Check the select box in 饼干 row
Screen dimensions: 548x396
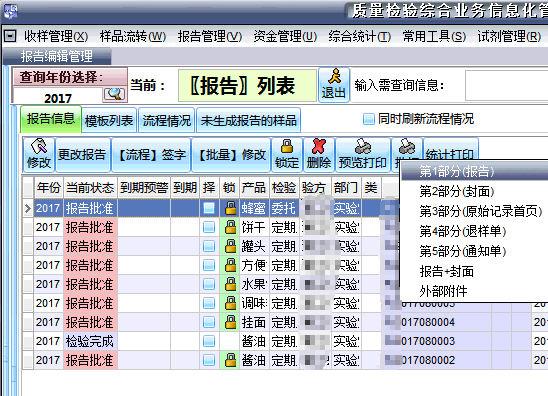click(x=209, y=227)
